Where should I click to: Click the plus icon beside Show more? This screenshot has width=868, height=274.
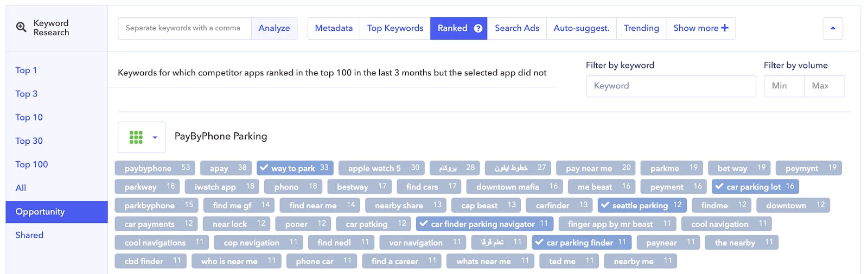click(x=725, y=28)
